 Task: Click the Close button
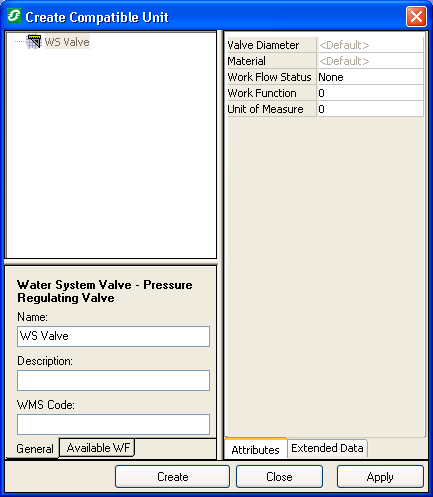pos(279,477)
